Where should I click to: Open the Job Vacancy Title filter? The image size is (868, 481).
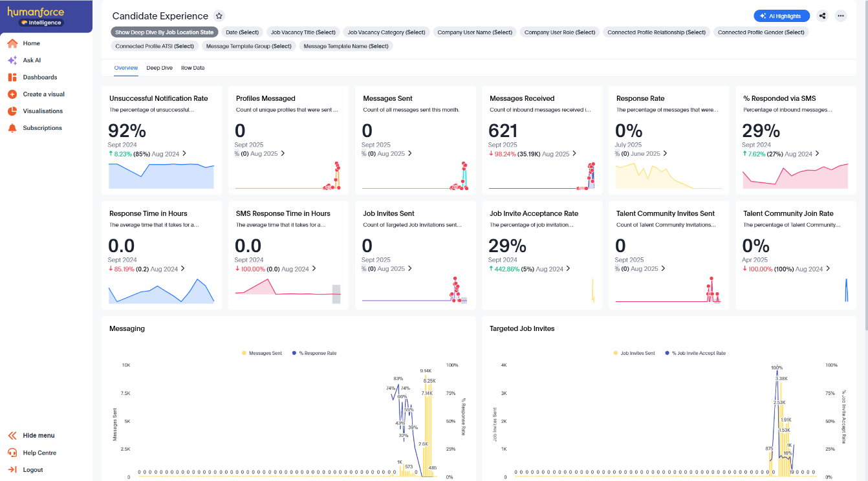pyautogui.click(x=301, y=31)
